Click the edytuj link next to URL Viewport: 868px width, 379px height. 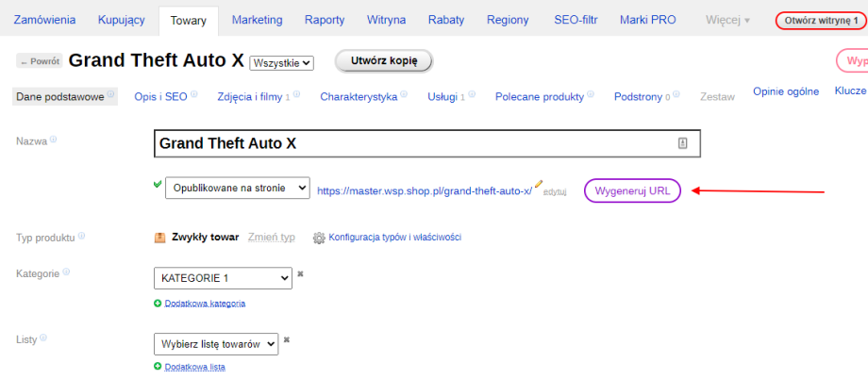pyautogui.click(x=555, y=192)
